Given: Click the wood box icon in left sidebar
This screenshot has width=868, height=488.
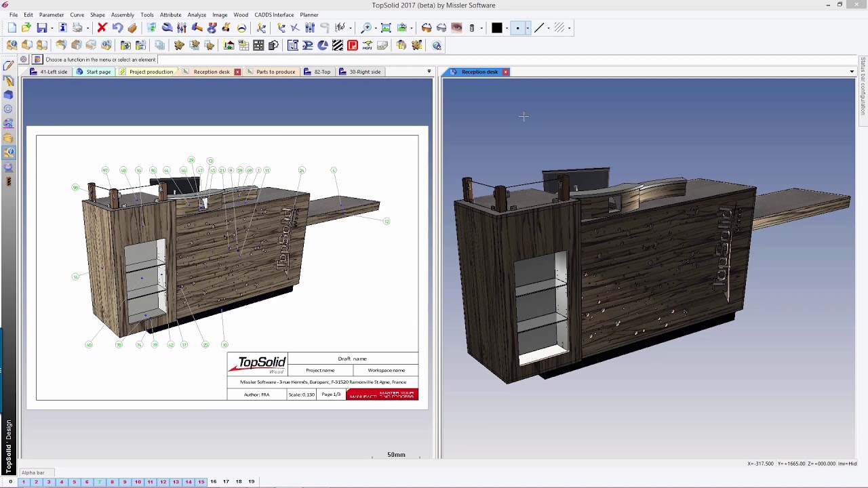Looking at the screenshot, I should pyautogui.click(x=8, y=138).
